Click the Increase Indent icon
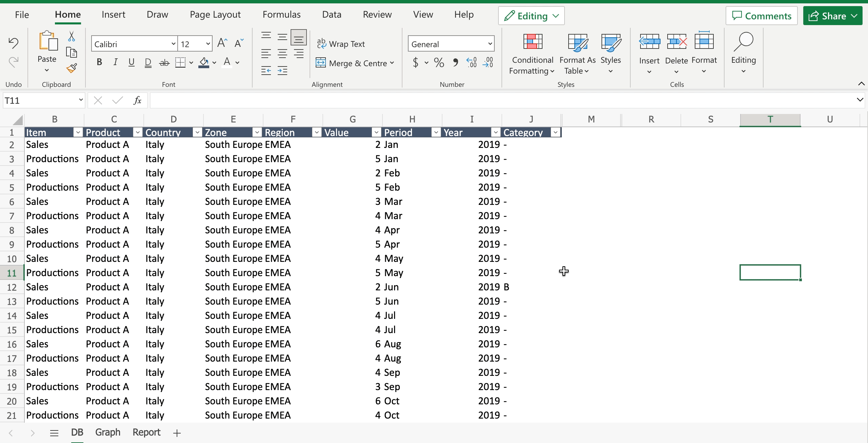Viewport: 868px width, 443px height. [x=282, y=71]
